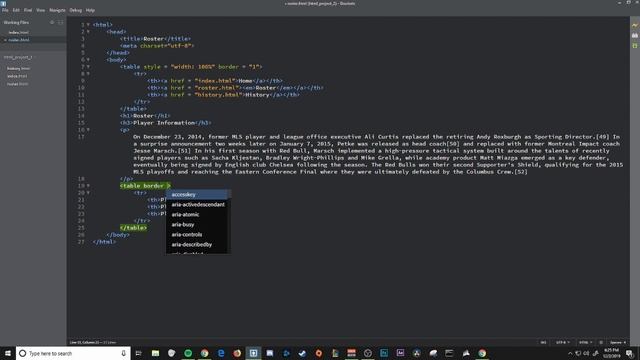This screenshot has height=360, width=640.
Task: Open the Windows Start menu
Action: [8, 353]
